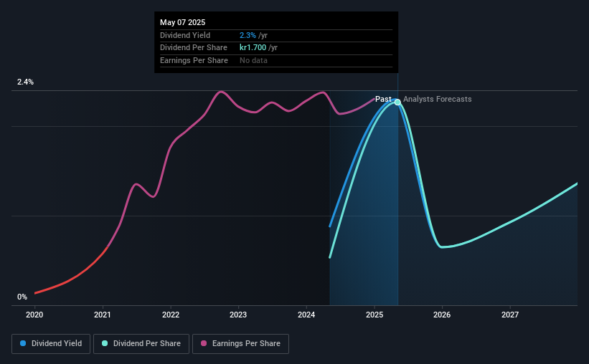This screenshot has height=364, width=589.
Task: Toggle the Earnings Per Share legend button
Action: pos(240,344)
